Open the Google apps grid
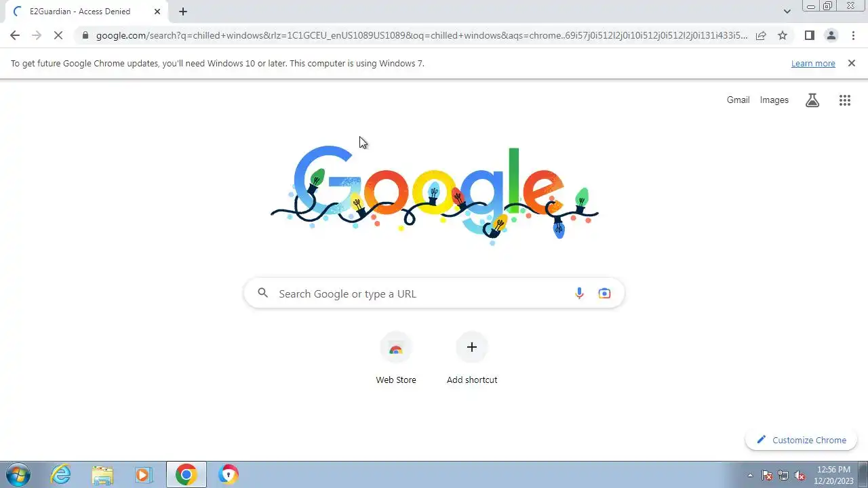This screenshot has width=868, height=488. [x=844, y=100]
